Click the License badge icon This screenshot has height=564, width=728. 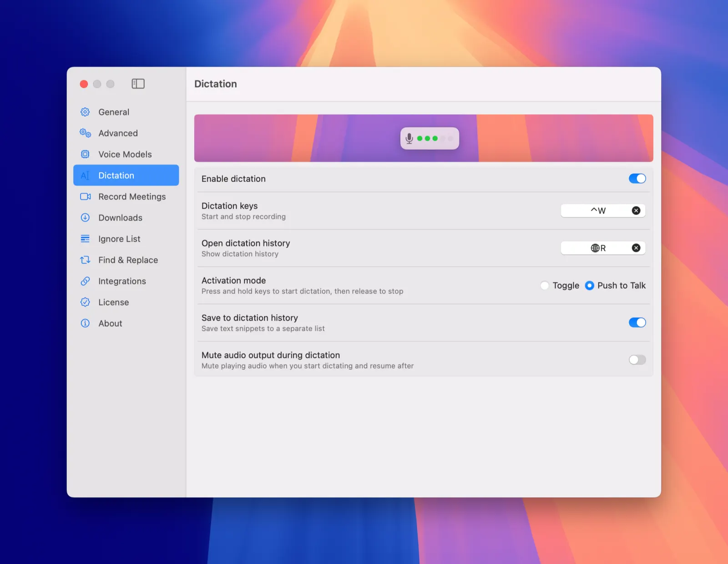tap(85, 302)
